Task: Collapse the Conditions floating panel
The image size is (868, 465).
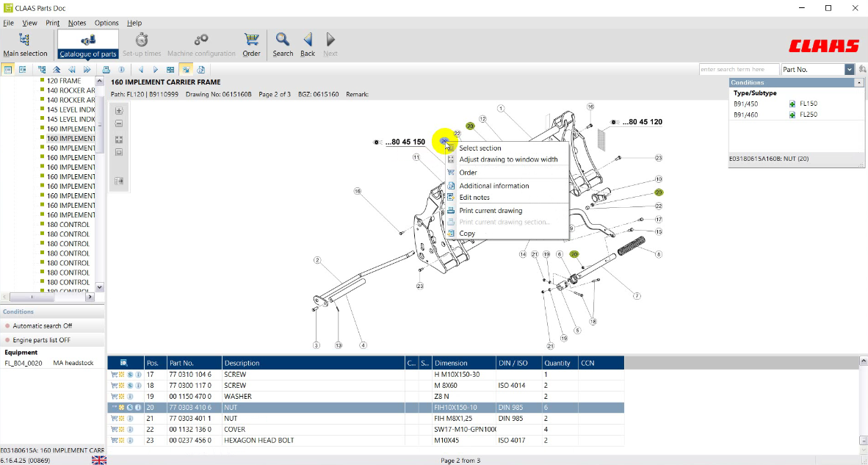Action: (859, 82)
